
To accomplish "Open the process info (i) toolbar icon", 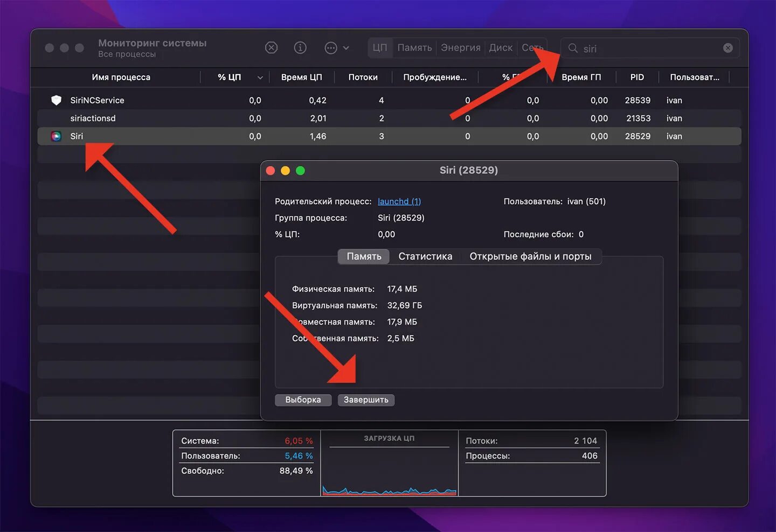I will pyautogui.click(x=300, y=48).
